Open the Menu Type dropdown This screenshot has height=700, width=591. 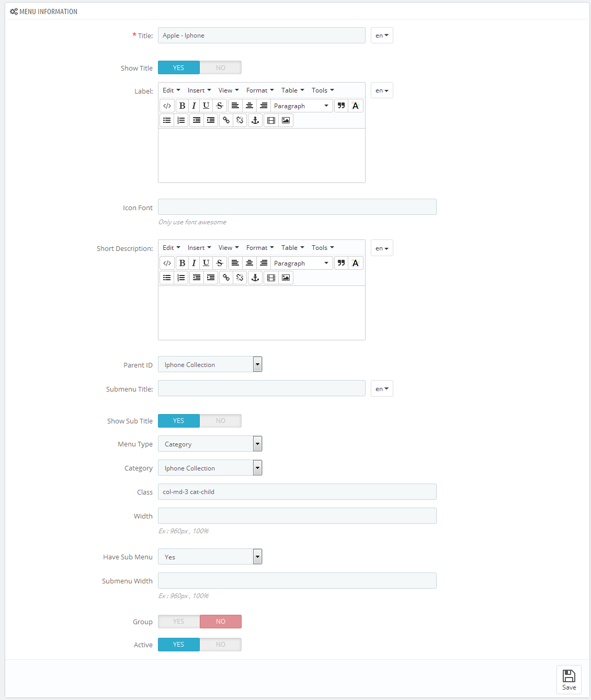[210, 444]
